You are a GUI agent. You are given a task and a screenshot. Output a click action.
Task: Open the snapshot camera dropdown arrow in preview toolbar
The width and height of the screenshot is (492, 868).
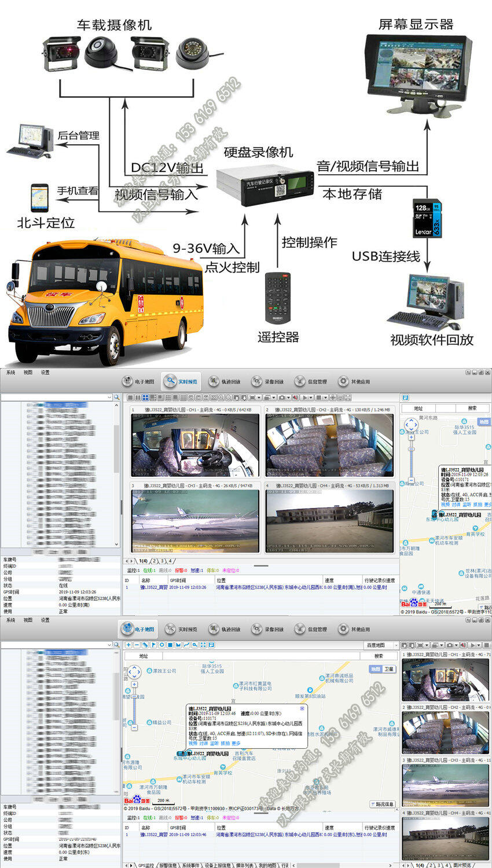click(289, 398)
